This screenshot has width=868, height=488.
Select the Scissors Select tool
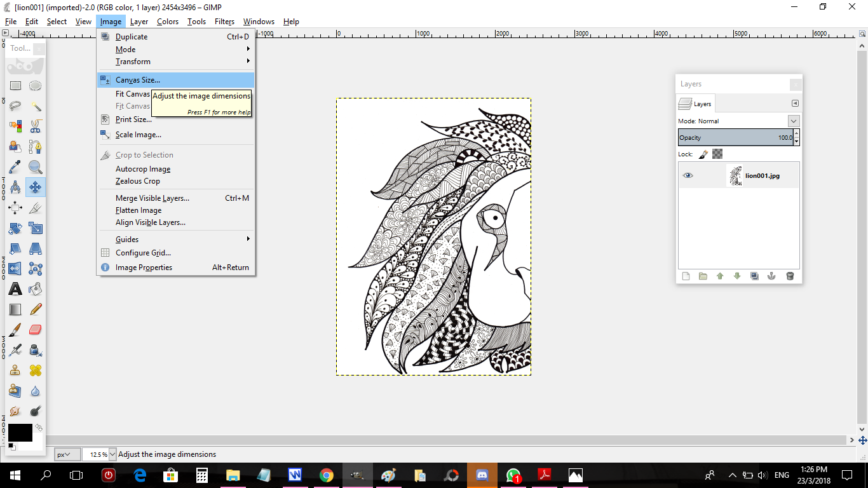tap(36, 126)
